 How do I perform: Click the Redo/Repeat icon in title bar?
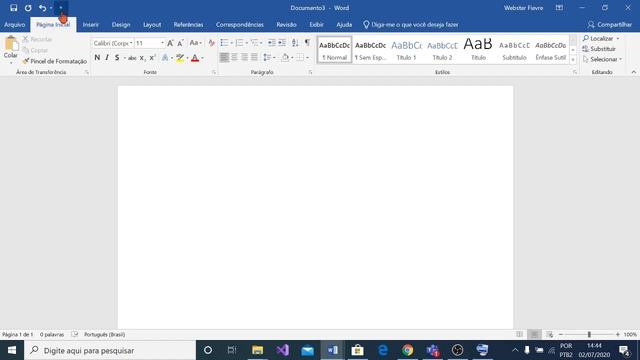[28, 8]
